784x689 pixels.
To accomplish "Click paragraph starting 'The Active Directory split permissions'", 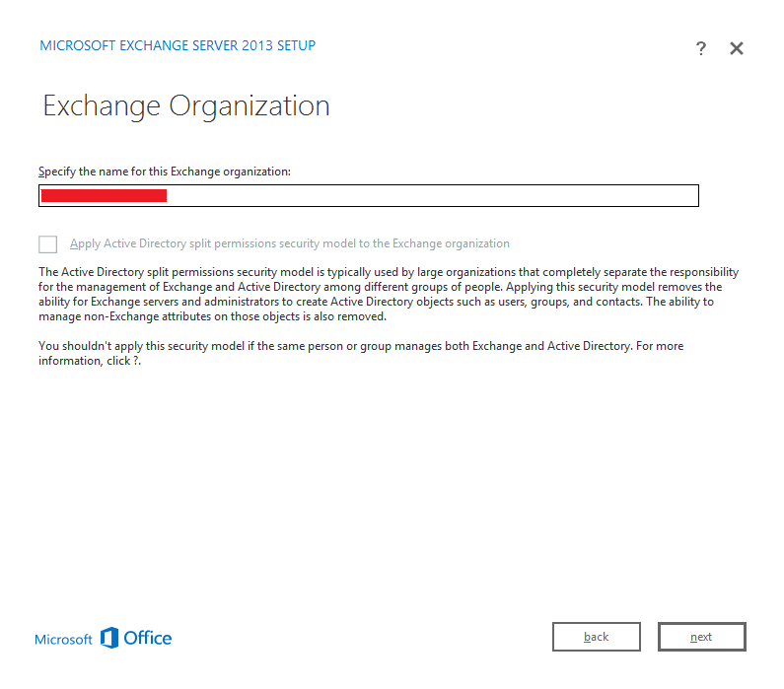I will pos(389,294).
